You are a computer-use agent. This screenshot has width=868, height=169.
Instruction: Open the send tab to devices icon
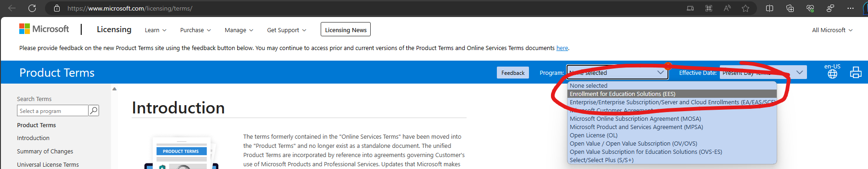[690, 8]
